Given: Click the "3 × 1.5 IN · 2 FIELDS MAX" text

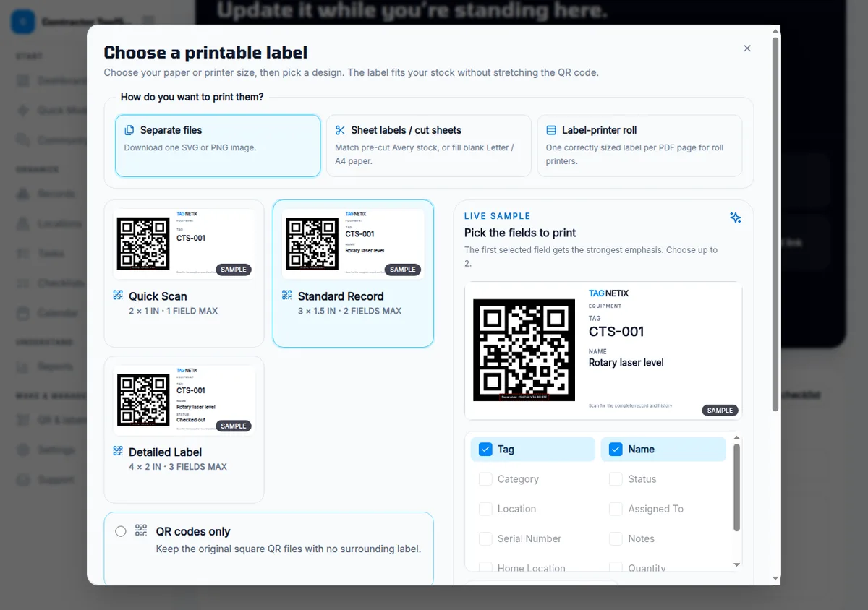Looking at the screenshot, I should [x=349, y=311].
